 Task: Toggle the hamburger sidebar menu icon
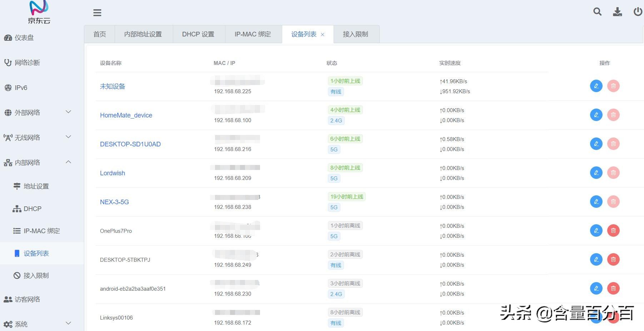(97, 13)
